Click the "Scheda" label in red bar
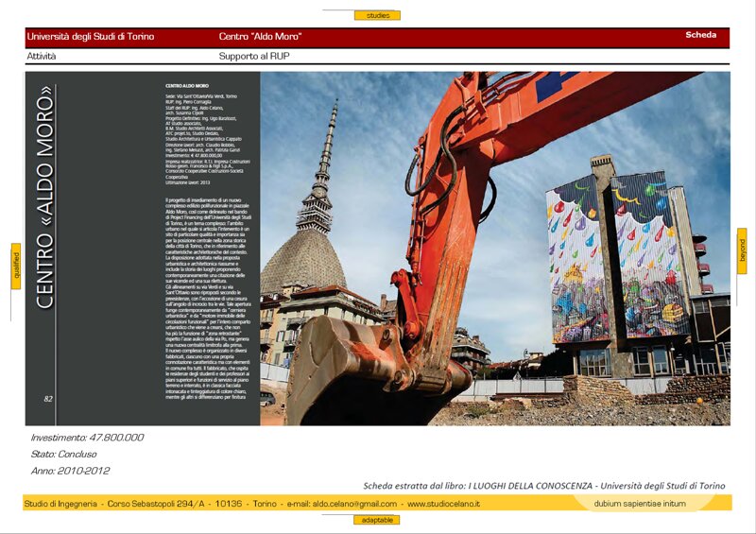Screen dimensions: 756x534 [x=700, y=35]
